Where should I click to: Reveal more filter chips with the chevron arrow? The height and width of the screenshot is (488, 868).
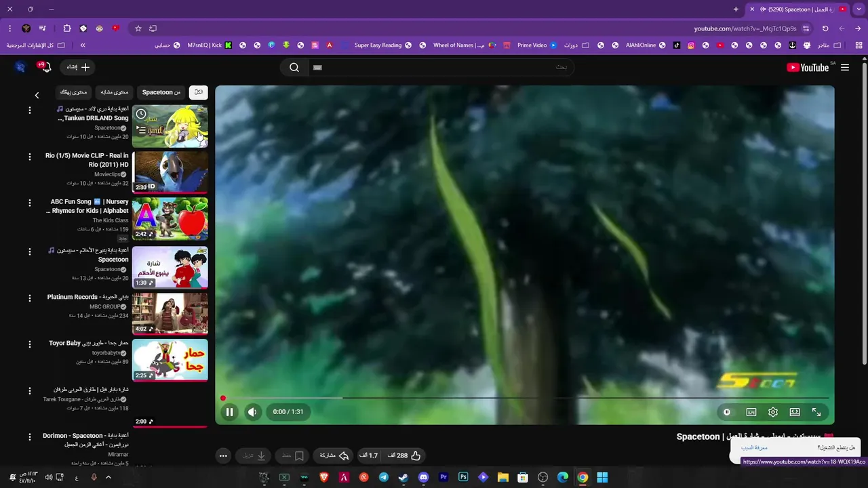[x=37, y=96]
